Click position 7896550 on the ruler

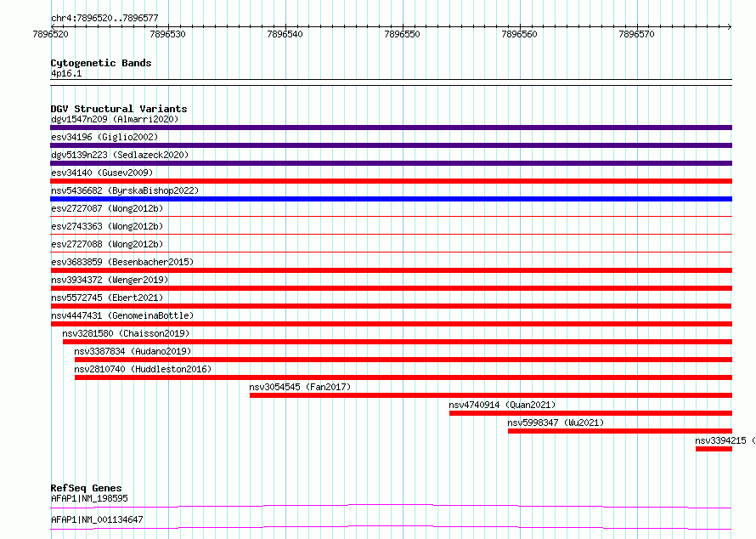402,34
